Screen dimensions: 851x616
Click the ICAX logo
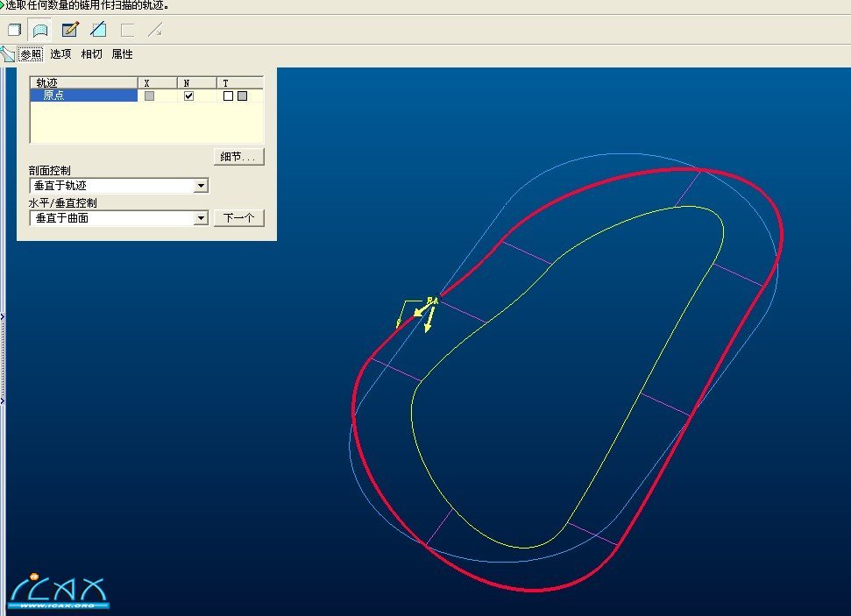pos(58,591)
